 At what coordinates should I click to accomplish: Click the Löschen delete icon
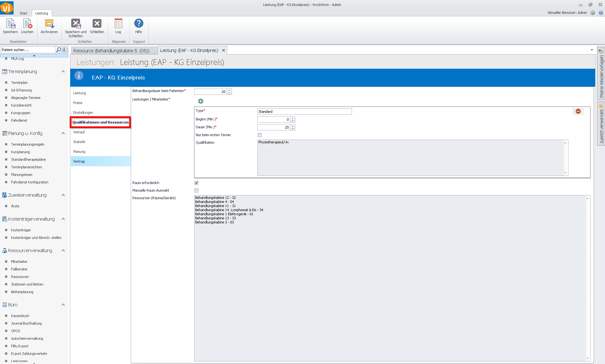tap(27, 24)
